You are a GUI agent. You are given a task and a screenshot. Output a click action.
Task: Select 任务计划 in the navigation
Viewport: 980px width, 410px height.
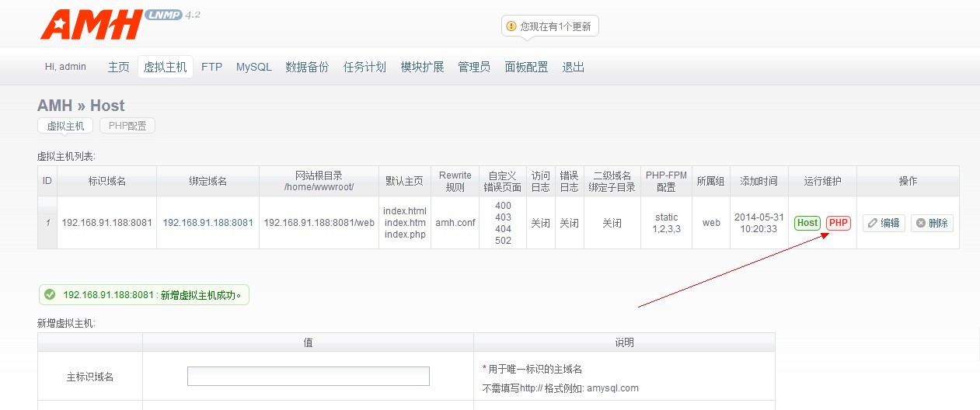pyautogui.click(x=364, y=67)
